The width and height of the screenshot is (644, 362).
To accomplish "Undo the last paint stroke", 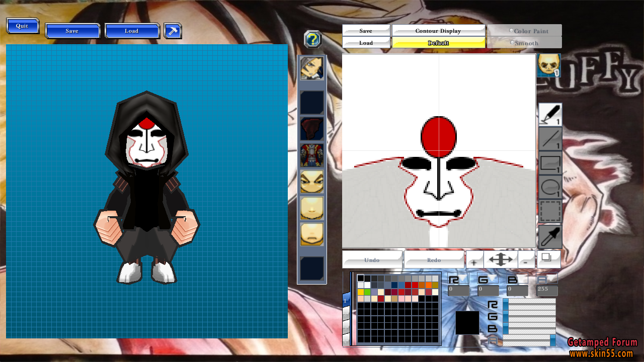I will coord(372,260).
